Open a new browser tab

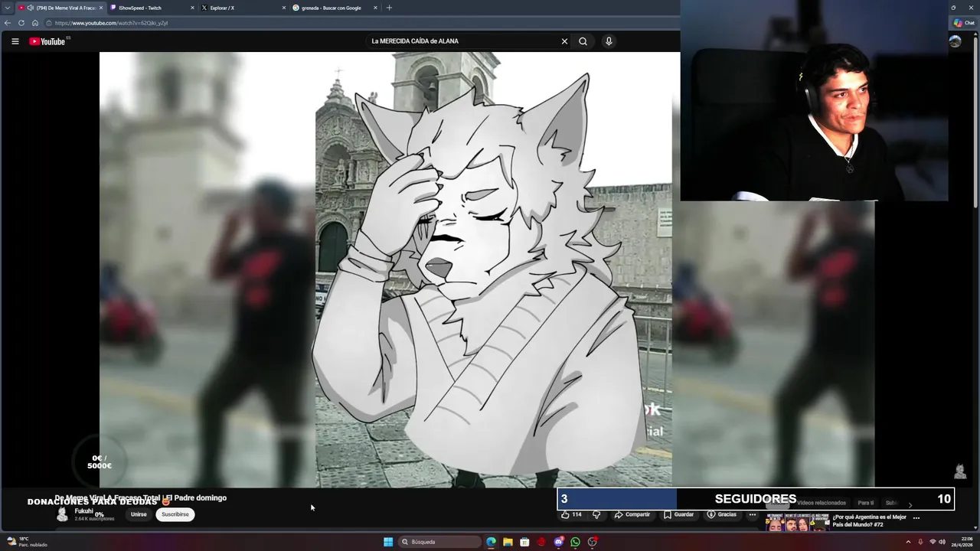389,8
